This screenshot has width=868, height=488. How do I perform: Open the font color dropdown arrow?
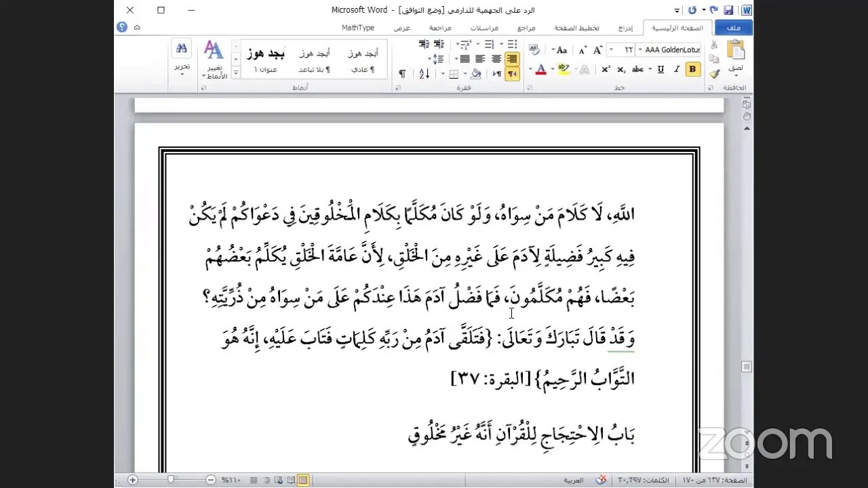(530, 69)
